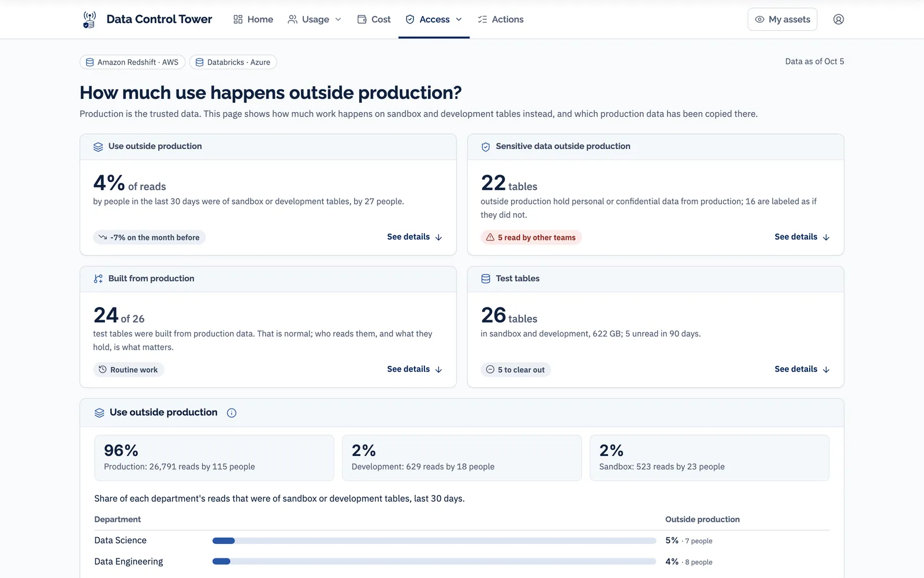The height and width of the screenshot is (578, 924).
Task: Click the database icon in Amazon Redshift chip
Action: [x=90, y=62]
